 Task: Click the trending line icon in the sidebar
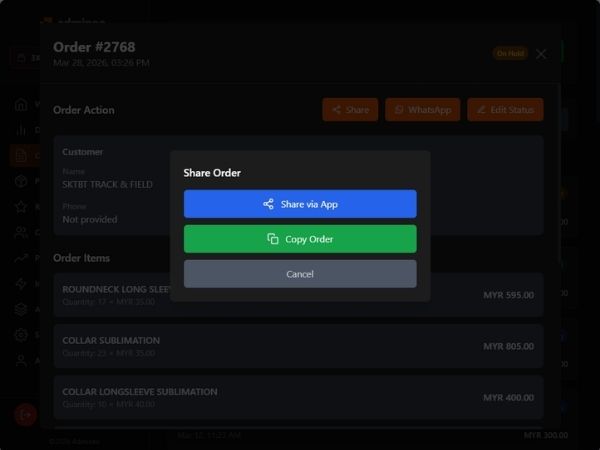[21, 258]
